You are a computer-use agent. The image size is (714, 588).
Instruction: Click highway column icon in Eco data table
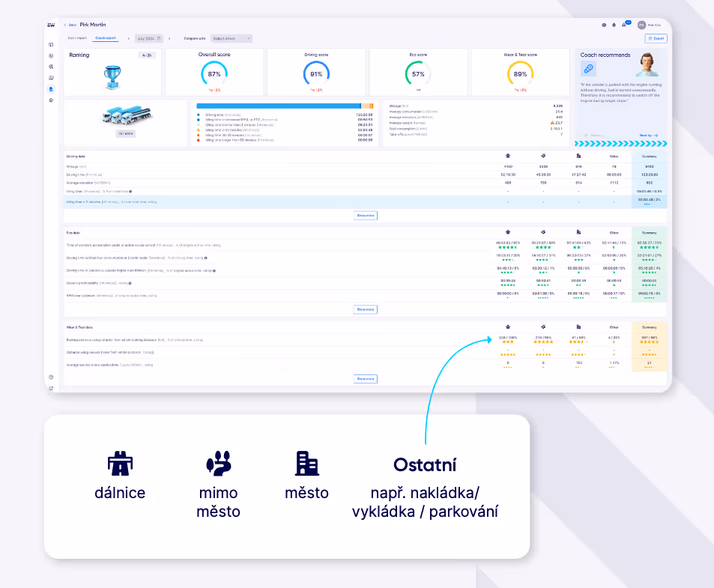click(x=508, y=232)
